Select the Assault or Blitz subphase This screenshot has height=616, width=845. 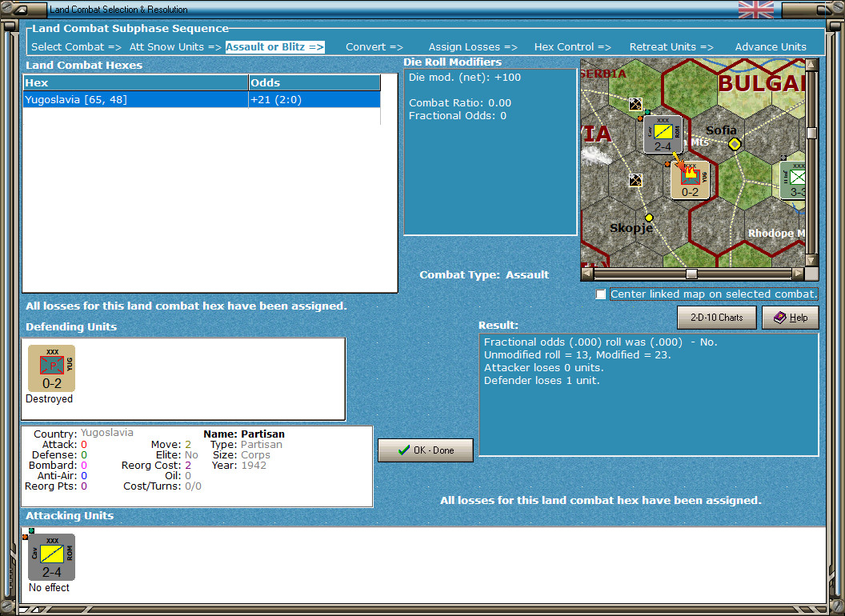274,47
